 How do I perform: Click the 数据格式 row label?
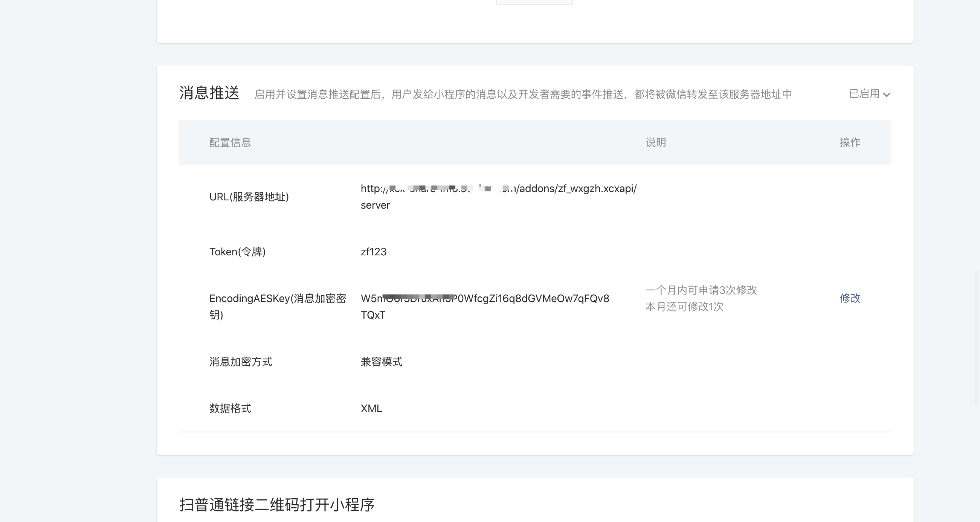click(230, 408)
